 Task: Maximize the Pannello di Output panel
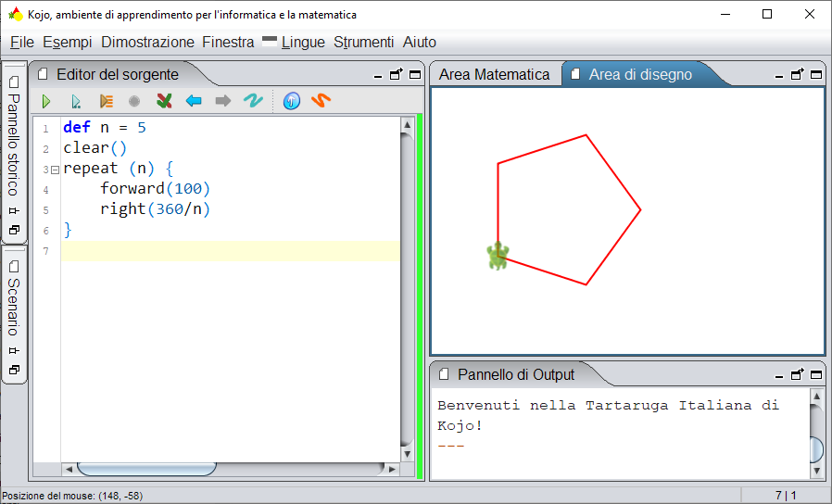tap(816, 374)
